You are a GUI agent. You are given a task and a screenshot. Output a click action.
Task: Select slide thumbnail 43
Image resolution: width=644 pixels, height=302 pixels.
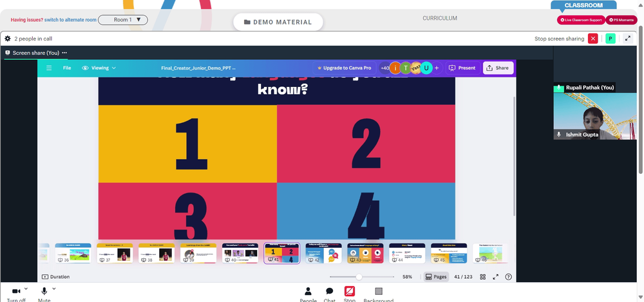coord(366,253)
